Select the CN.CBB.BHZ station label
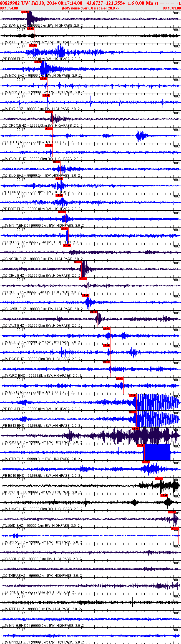The height and width of the screenshot is (644, 181). pos(13,292)
